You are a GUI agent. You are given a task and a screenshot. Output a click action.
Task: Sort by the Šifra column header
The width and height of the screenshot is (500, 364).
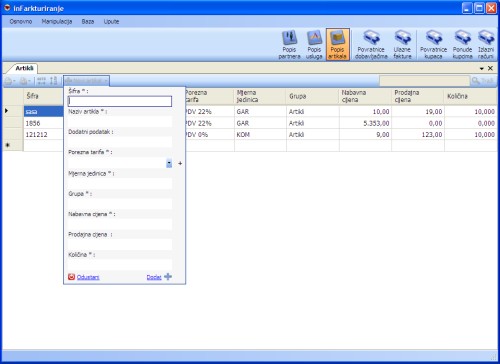click(43, 96)
